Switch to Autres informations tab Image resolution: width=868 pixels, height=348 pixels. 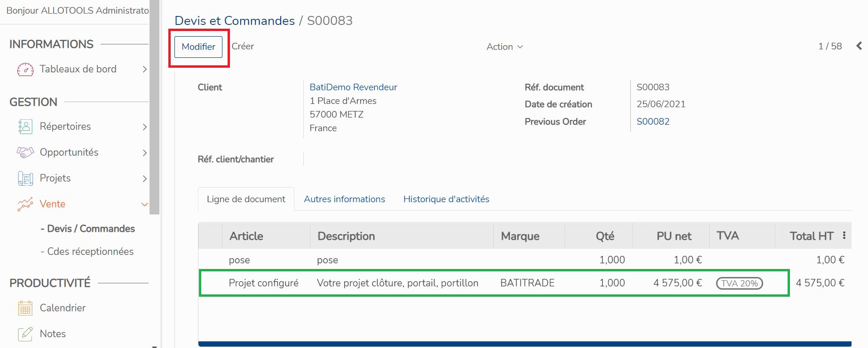point(344,199)
